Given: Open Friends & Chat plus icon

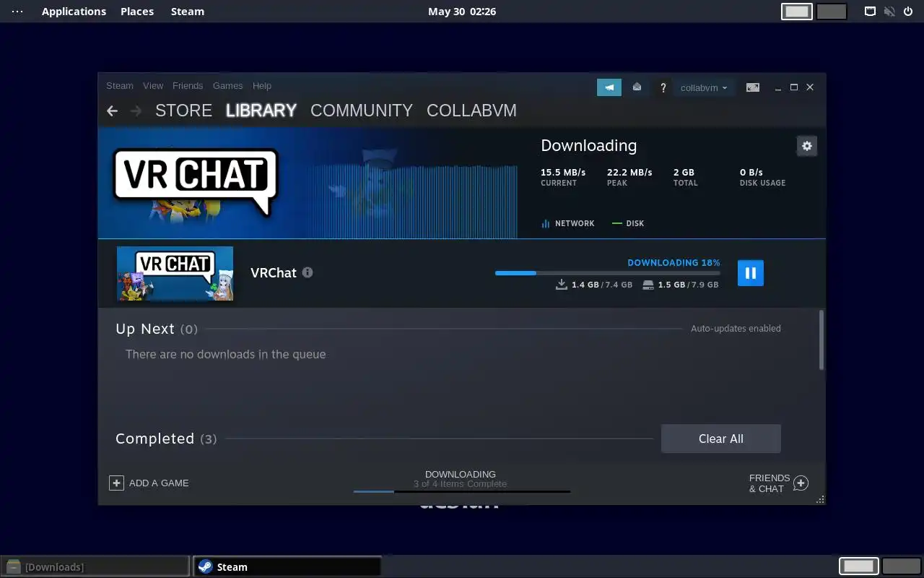Looking at the screenshot, I should pos(801,483).
